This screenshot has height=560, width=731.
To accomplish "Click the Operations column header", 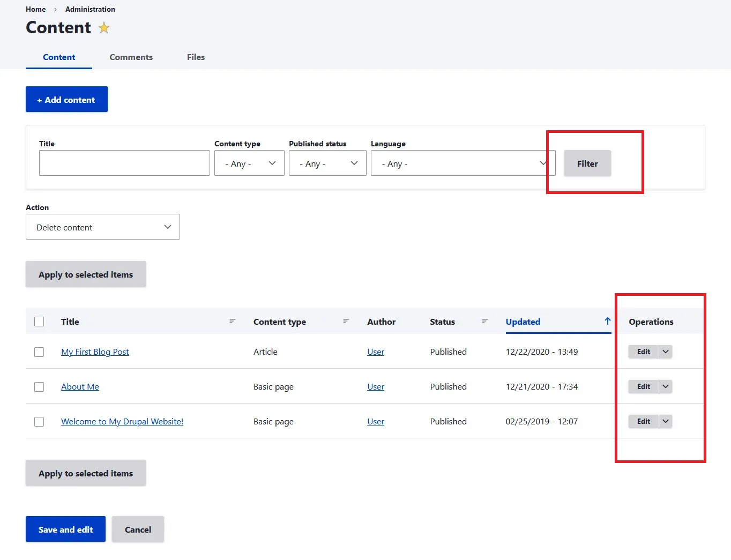I will tap(651, 322).
